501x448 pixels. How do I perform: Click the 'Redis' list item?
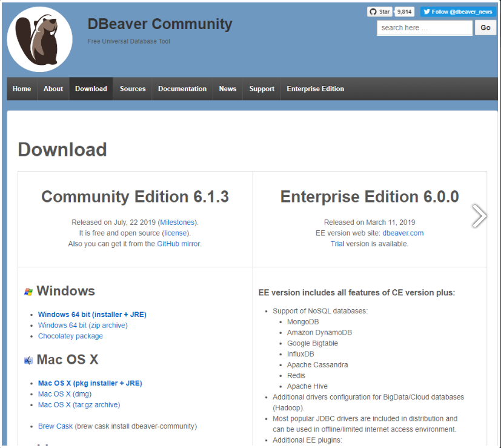[x=296, y=375]
